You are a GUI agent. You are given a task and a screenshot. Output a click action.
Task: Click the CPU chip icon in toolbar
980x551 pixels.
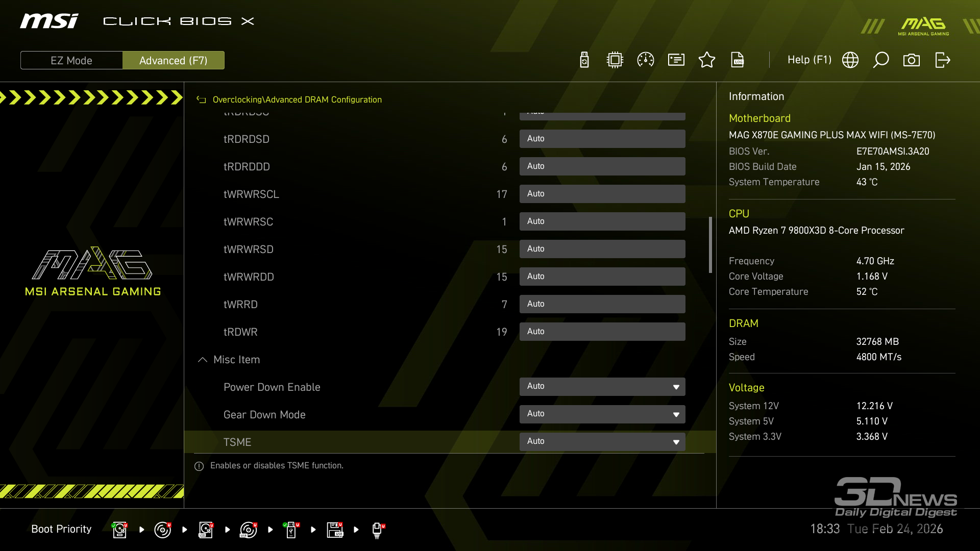615,60
